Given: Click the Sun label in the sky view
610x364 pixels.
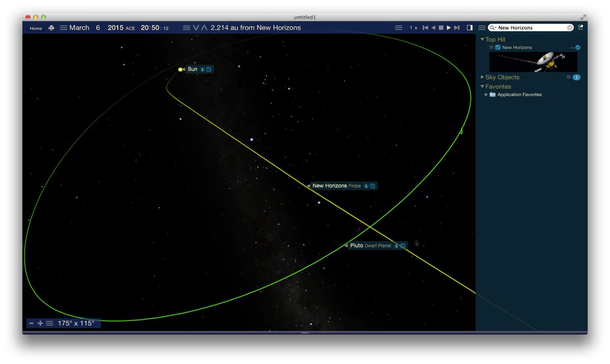Looking at the screenshot, I should (192, 69).
